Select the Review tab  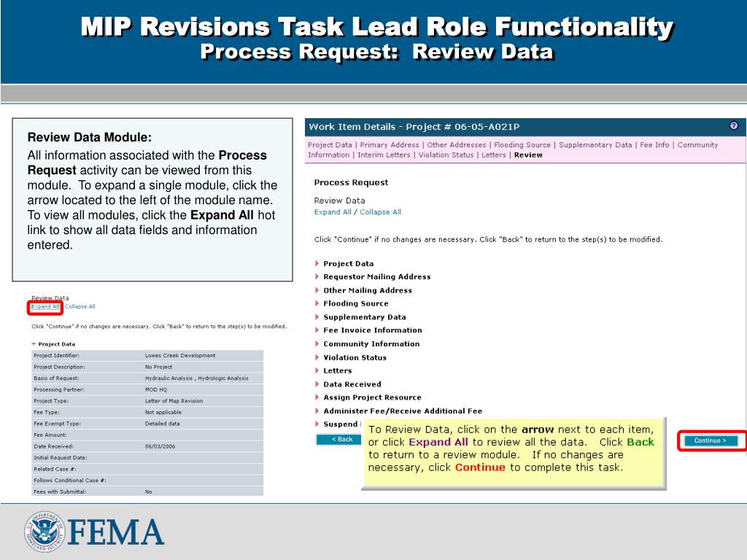(528, 155)
